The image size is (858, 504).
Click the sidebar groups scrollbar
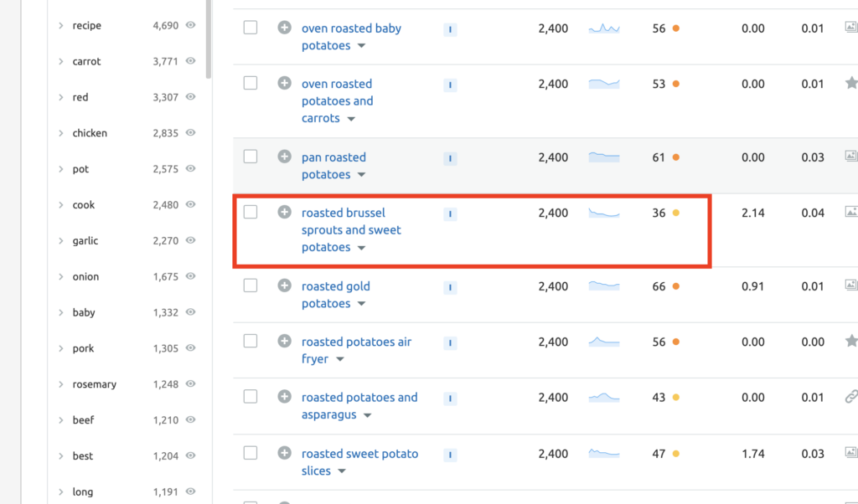coord(209,39)
